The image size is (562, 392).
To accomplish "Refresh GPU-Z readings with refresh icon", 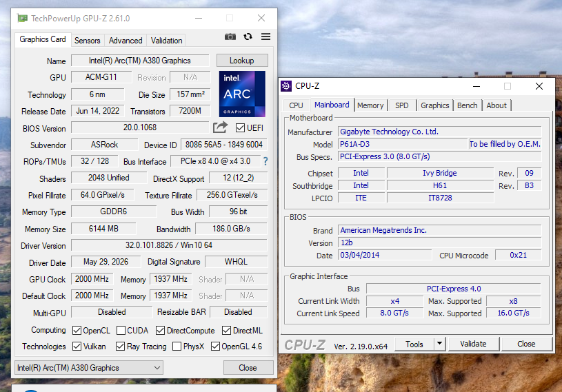I will [248, 37].
